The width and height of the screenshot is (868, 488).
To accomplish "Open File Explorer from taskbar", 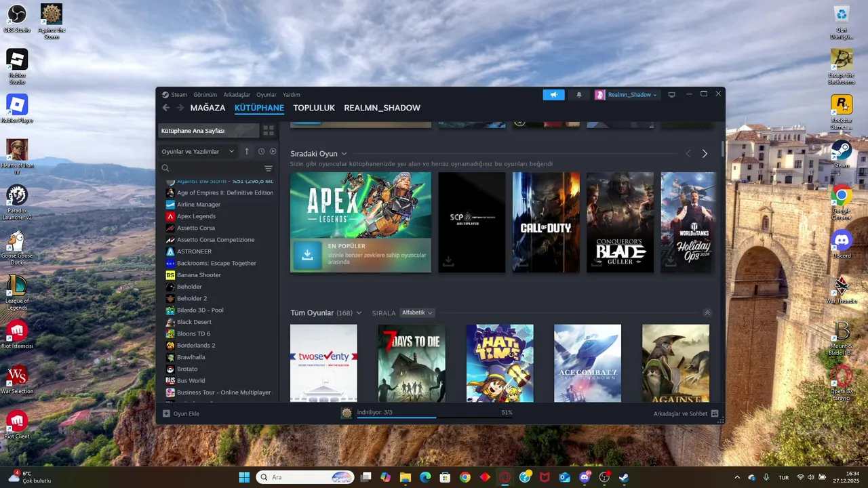I will click(405, 477).
